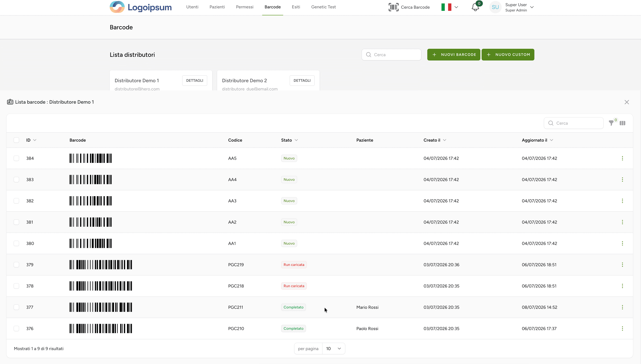Click Completato badge for PGC211
The image size is (641, 364).
click(x=293, y=307)
